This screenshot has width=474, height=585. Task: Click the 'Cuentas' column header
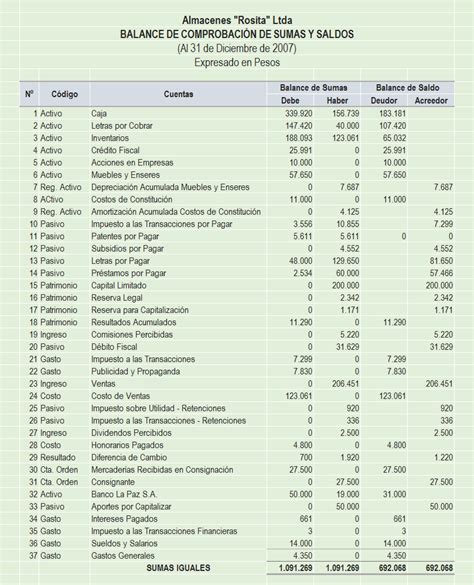click(178, 94)
